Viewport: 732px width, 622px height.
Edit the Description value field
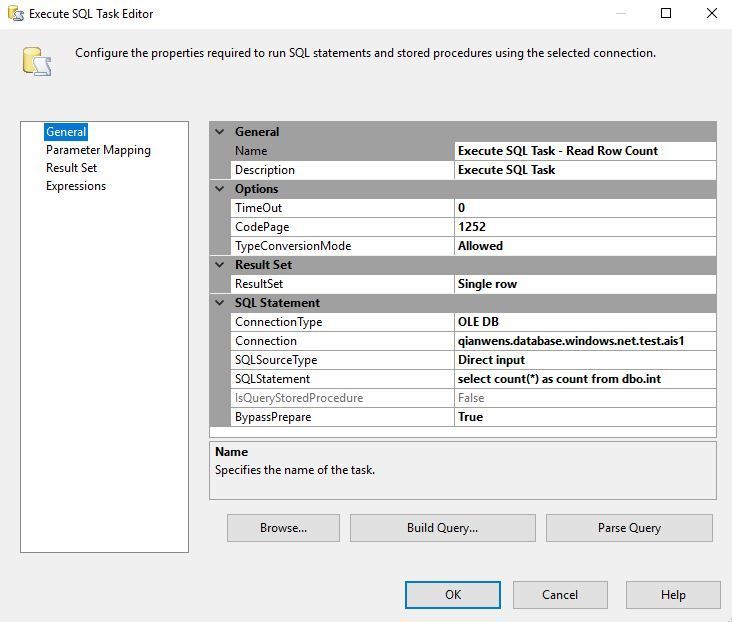pos(585,170)
